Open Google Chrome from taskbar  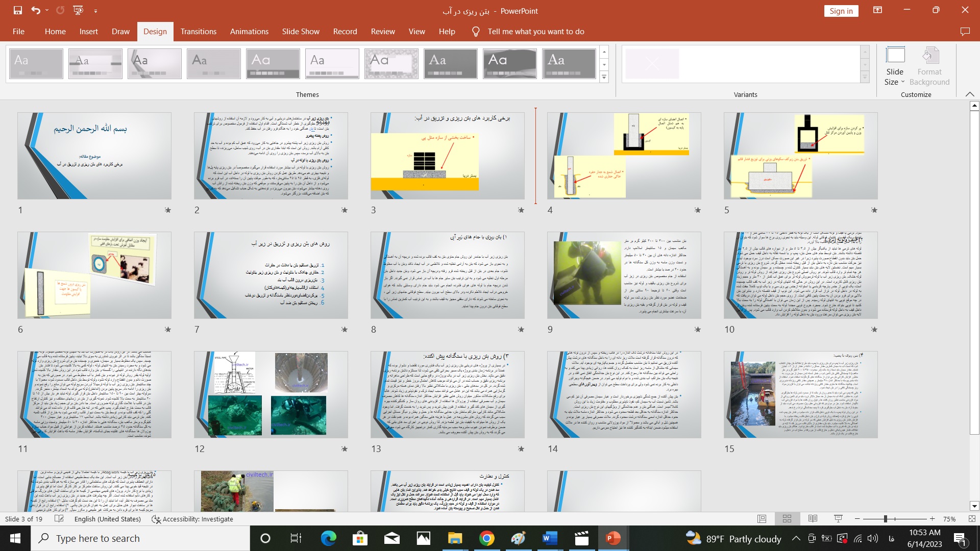coord(486,538)
